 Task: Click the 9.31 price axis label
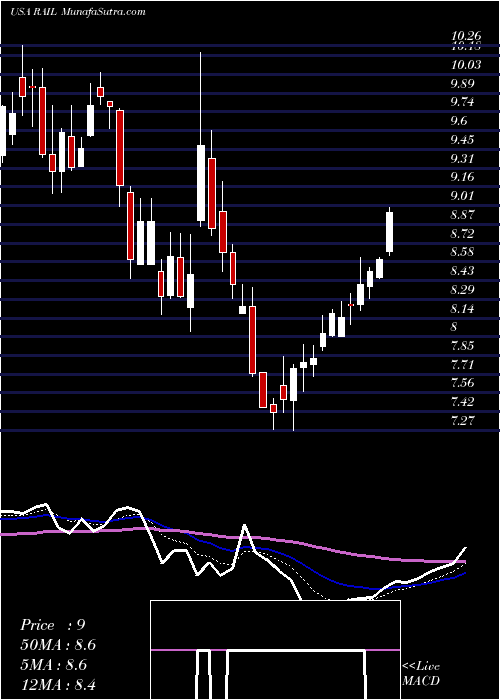(462, 158)
